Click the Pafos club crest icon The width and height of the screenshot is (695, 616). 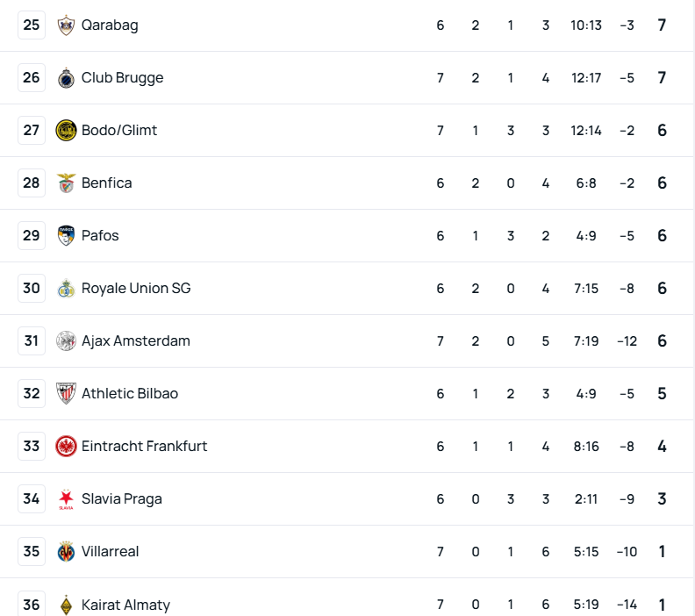(66, 236)
